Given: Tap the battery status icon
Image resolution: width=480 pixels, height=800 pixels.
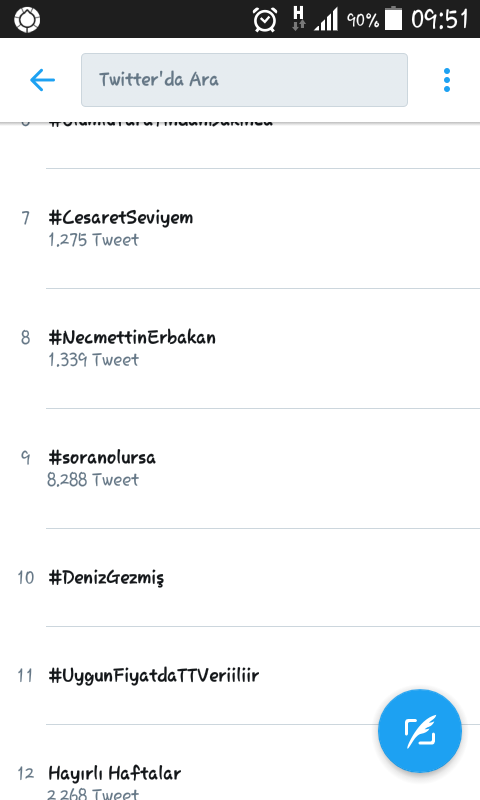Looking at the screenshot, I should point(393,18).
